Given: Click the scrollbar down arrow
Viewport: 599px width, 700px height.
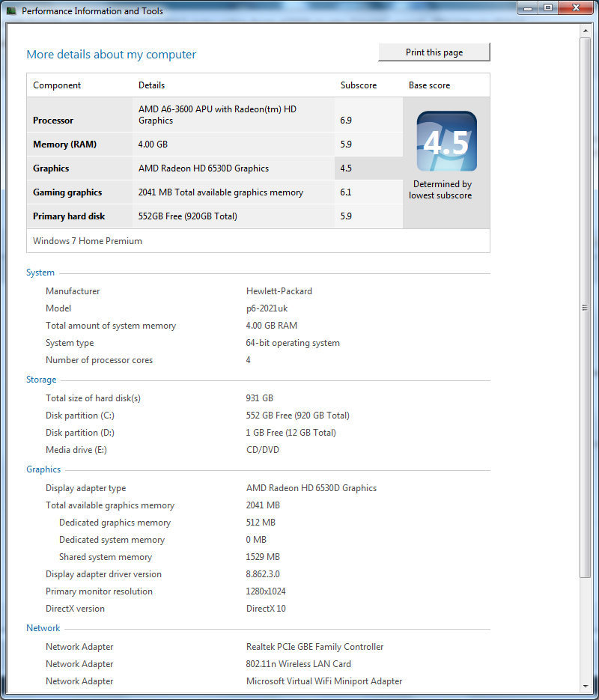Looking at the screenshot, I should click(586, 687).
